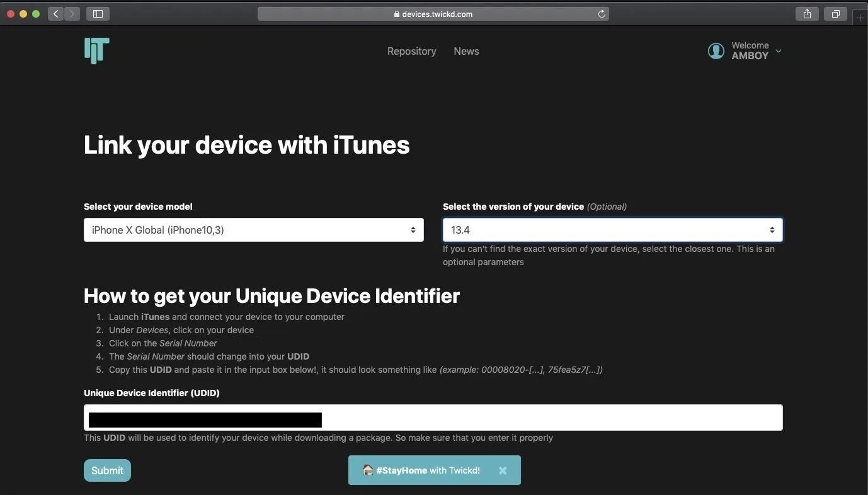The width and height of the screenshot is (868, 495).
Task: Open the Safari share button
Action: [807, 13]
